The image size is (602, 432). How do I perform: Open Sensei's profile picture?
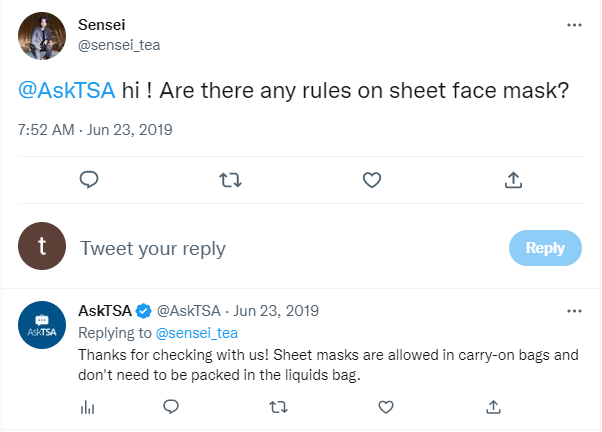pyautogui.click(x=43, y=35)
